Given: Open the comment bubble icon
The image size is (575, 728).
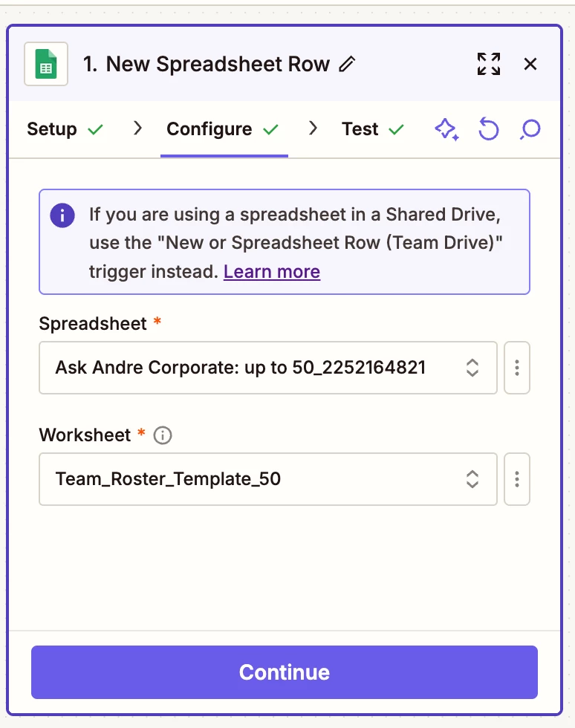Looking at the screenshot, I should 530,129.
